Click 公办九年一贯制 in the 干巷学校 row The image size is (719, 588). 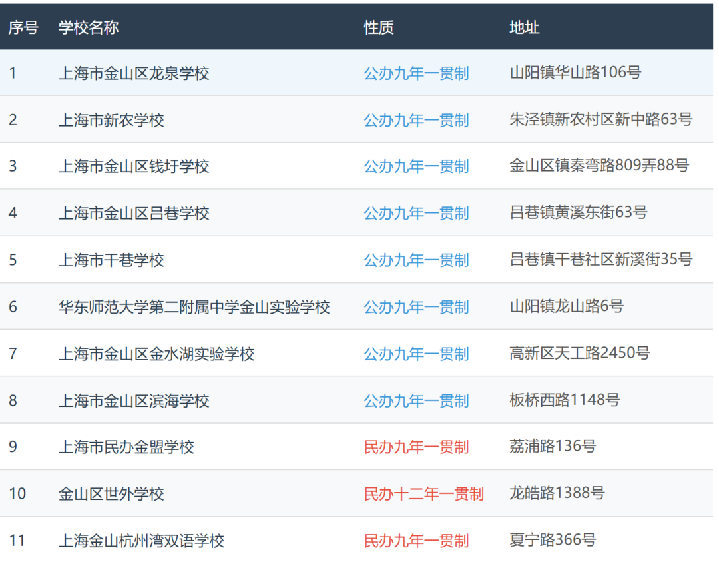tap(416, 260)
